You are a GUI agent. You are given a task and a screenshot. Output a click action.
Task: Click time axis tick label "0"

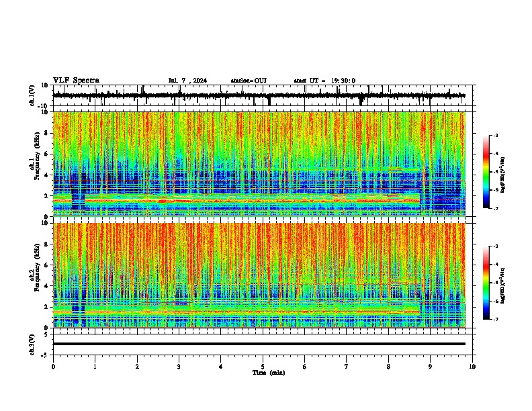pos(53,367)
